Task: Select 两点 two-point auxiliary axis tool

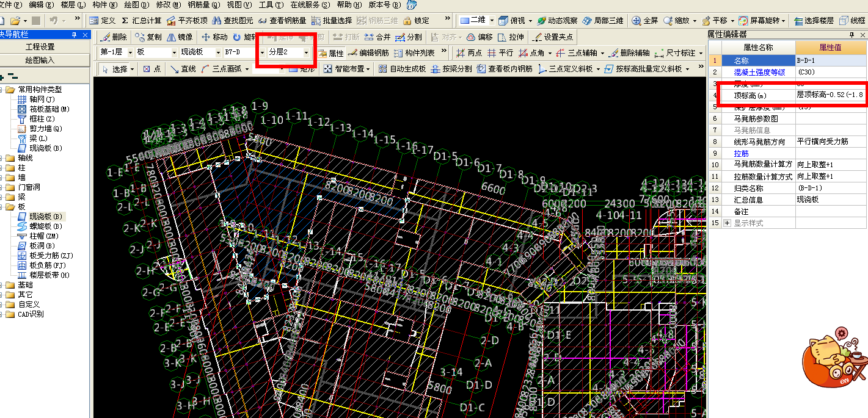Action: pyautogui.click(x=469, y=53)
